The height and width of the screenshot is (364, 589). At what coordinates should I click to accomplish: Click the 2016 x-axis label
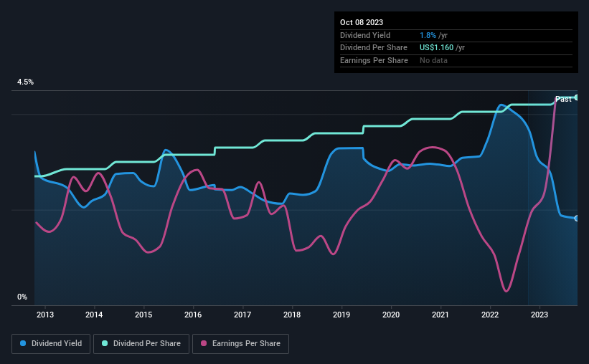click(x=193, y=315)
